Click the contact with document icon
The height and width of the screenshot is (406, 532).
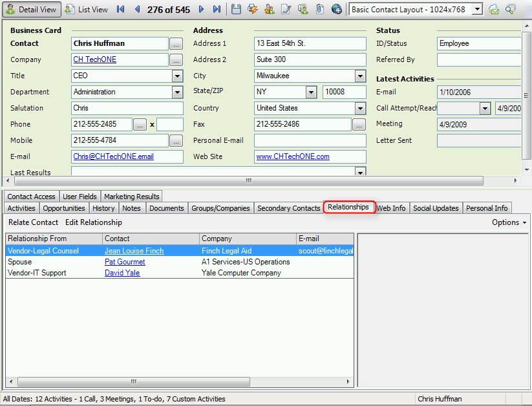(303, 9)
